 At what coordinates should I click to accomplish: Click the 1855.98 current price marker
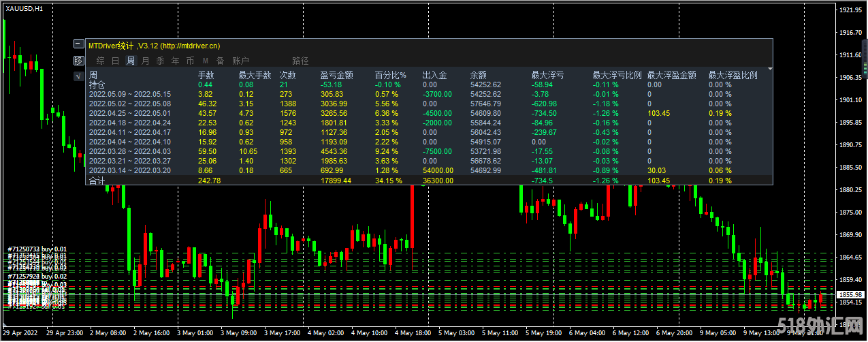pyautogui.click(x=851, y=294)
